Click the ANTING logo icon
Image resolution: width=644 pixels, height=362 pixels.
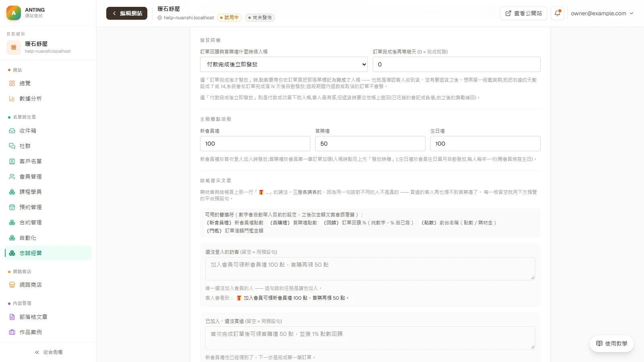click(x=14, y=13)
